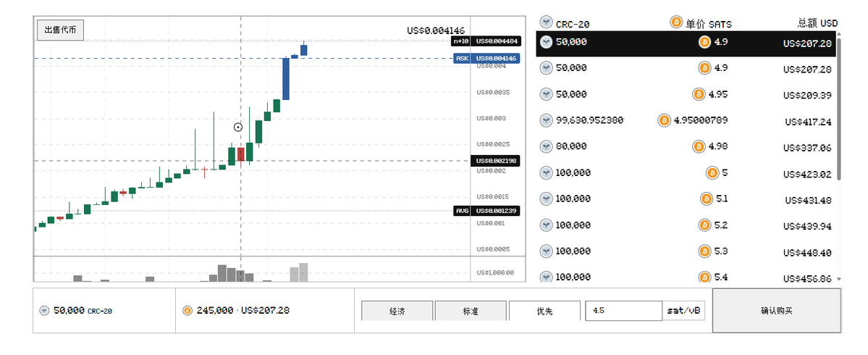Click the US$0.002198 crosshair price label
The width and height of the screenshot is (868, 355).
click(495, 161)
